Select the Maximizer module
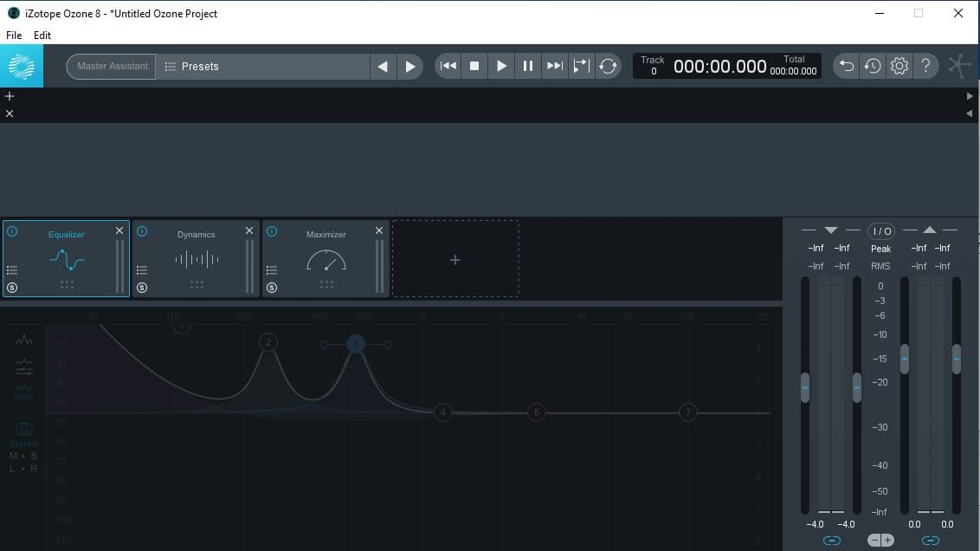 tap(326, 258)
